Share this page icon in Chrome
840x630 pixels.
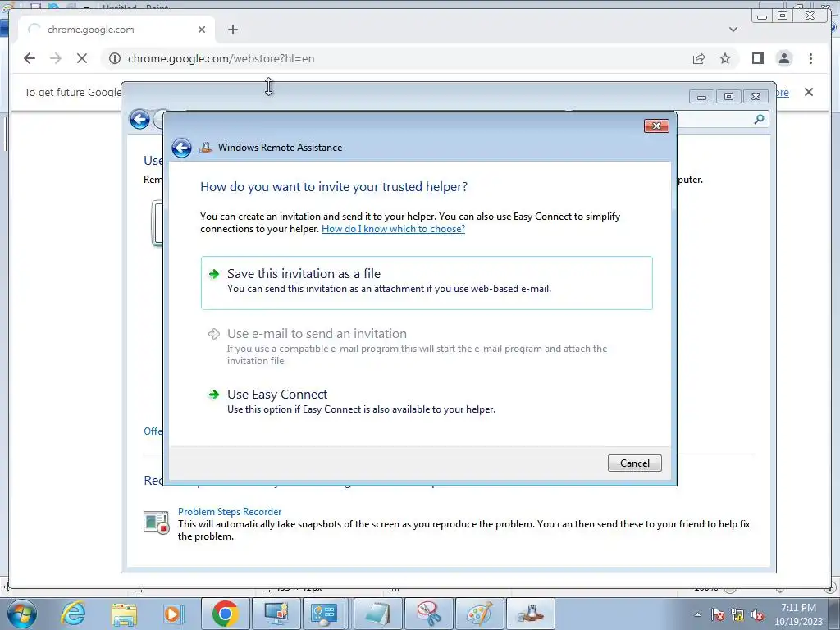(x=699, y=58)
